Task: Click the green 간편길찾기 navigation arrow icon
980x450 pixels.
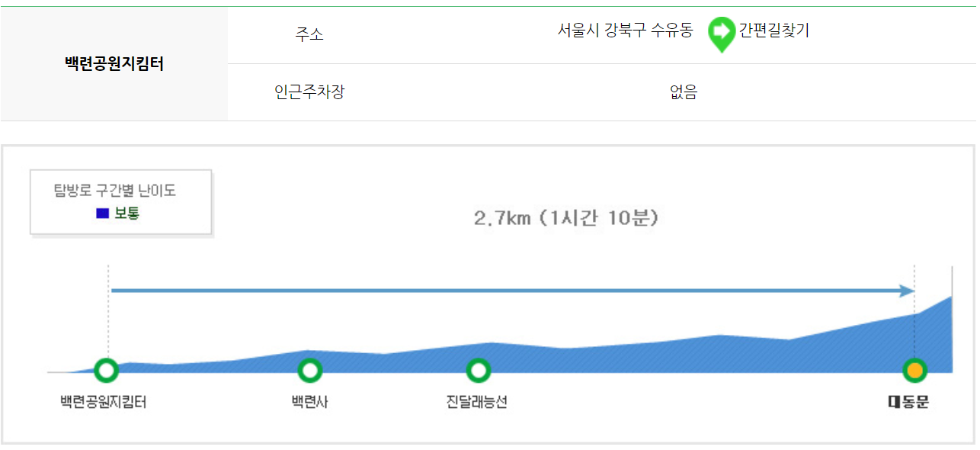Action: [x=722, y=32]
